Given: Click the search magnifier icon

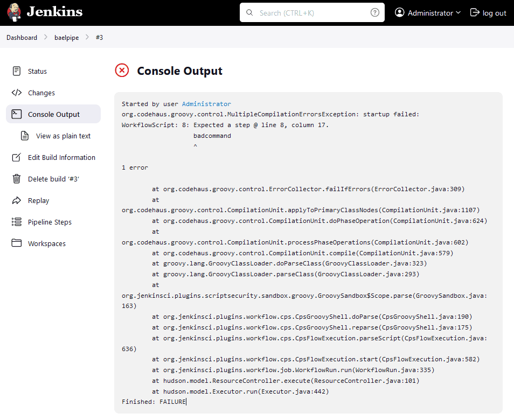Looking at the screenshot, I should coord(249,13).
